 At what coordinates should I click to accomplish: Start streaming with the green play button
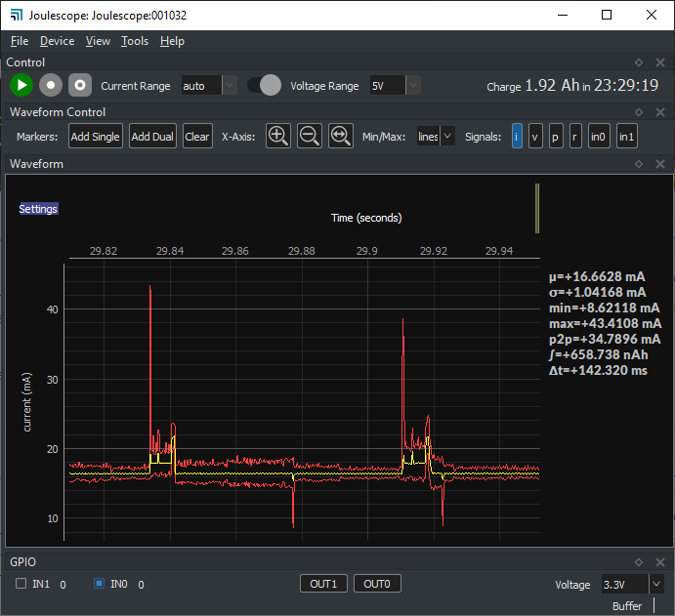click(x=21, y=85)
